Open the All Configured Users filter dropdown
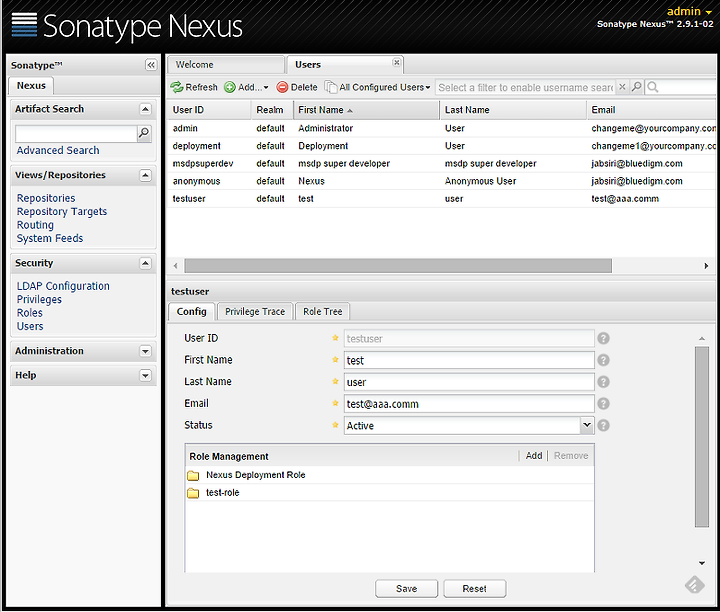The width and height of the screenshot is (720, 612). [377, 87]
